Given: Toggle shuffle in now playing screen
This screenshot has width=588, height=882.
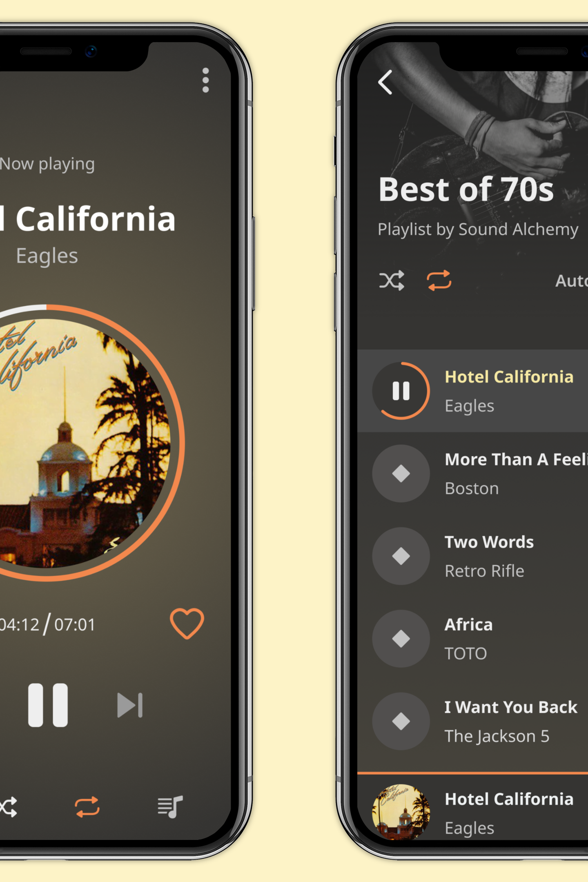Looking at the screenshot, I should pyautogui.click(x=8, y=806).
